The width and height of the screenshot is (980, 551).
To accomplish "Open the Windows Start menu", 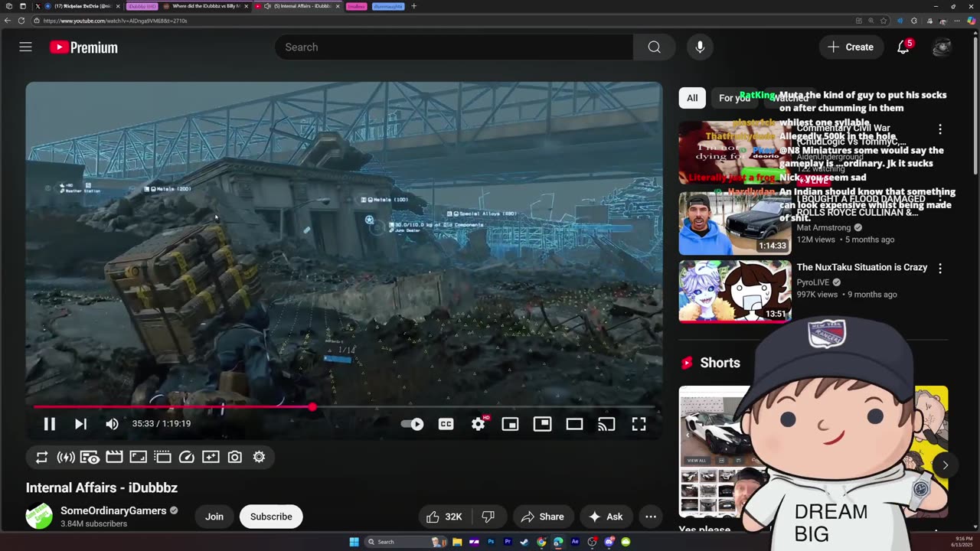I will point(354,542).
